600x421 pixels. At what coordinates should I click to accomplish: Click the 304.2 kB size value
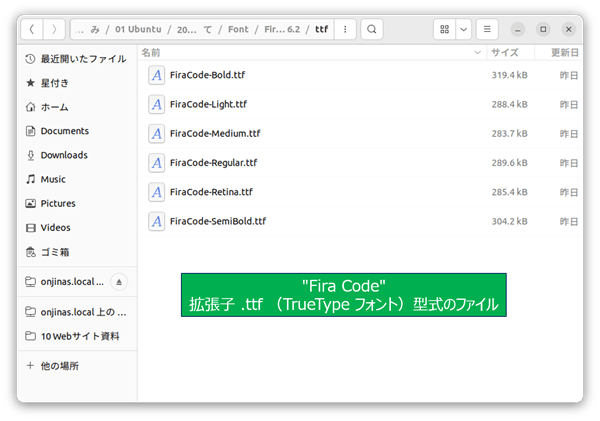(509, 222)
